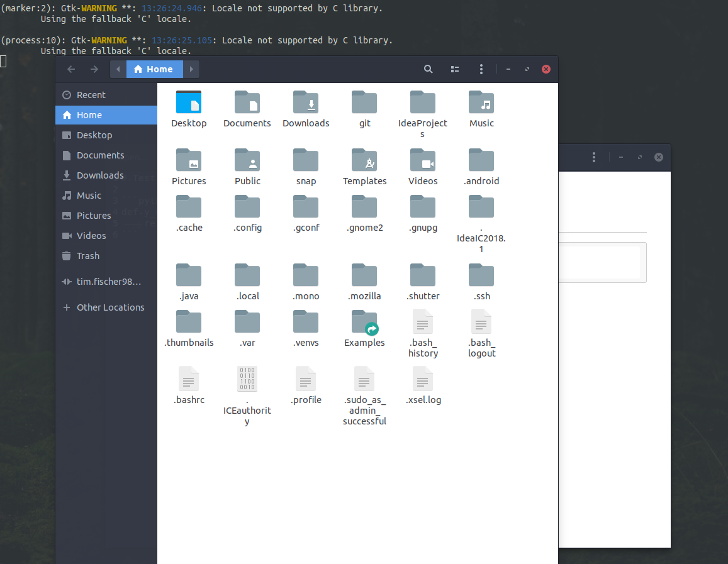Viewport: 728px width, 564px height.
Task: Select the .local folder
Action: coord(247,275)
